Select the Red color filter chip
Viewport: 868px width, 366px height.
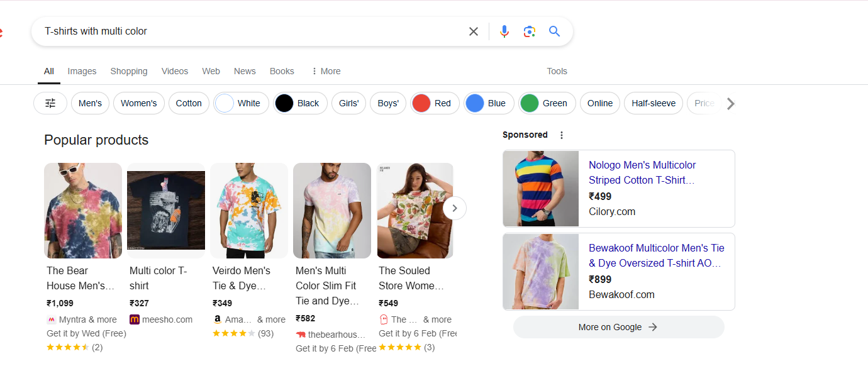pyautogui.click(x=434, y=103)
